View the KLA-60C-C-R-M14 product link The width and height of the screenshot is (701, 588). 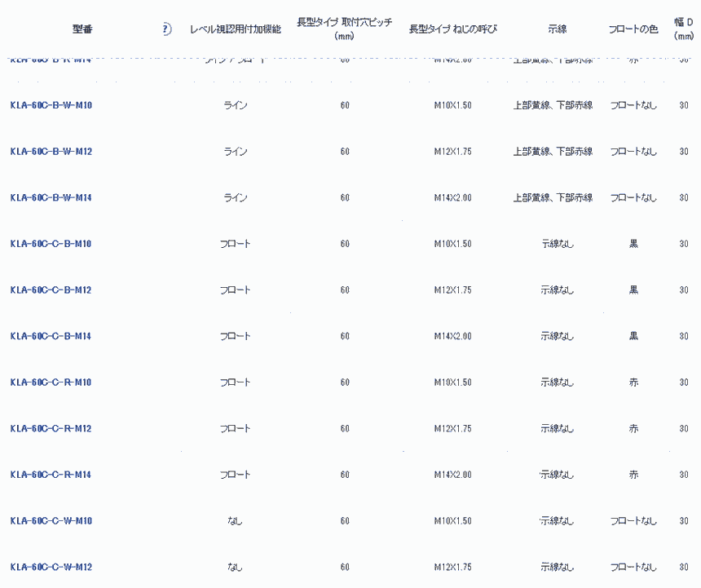[51, 475]
